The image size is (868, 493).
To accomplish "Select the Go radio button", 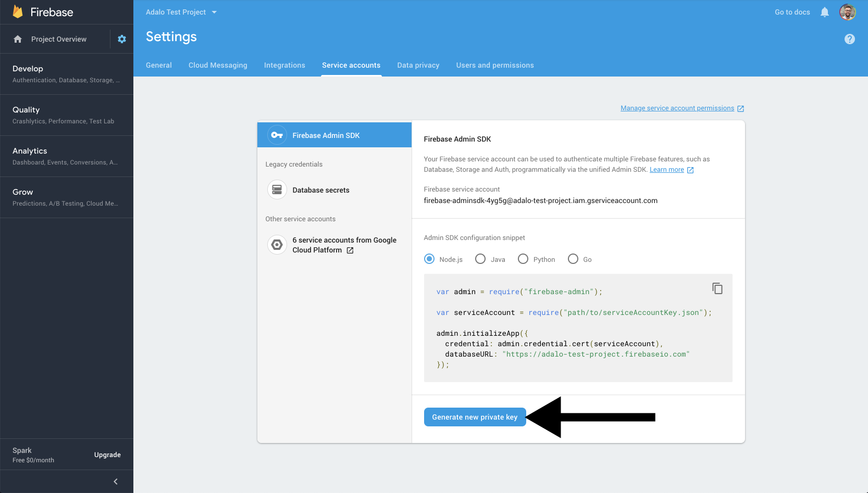I will [573, 259].
